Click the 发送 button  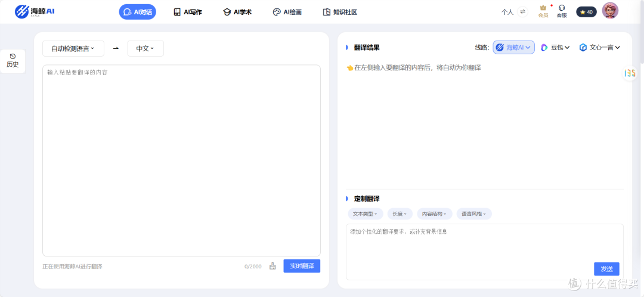click(606, 269)
